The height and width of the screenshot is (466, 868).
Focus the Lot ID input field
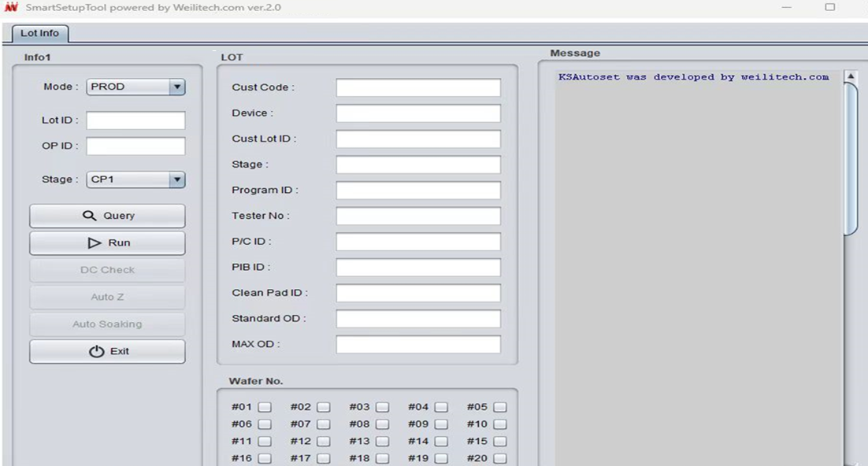(135, 120)
